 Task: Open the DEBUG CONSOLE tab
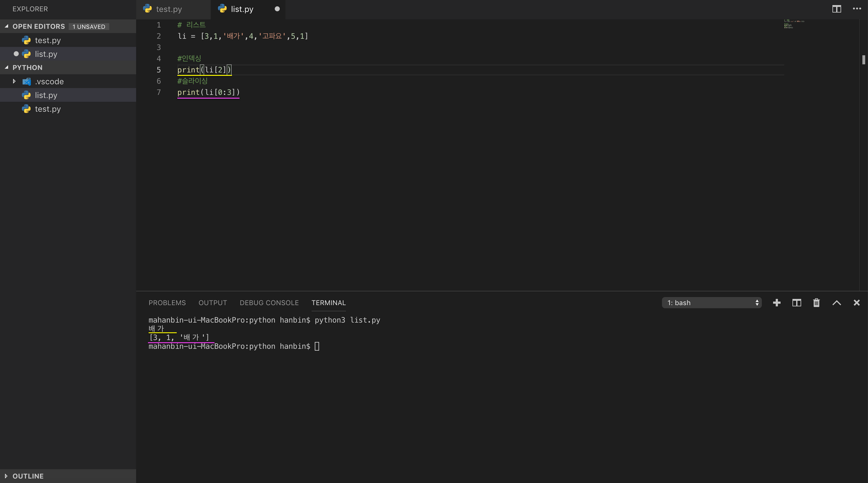[x=269, y=303]
